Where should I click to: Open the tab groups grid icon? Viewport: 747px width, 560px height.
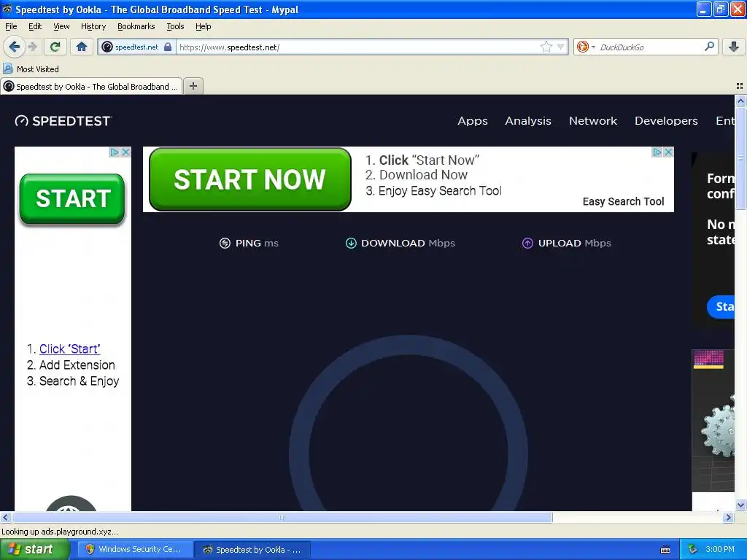coord(740,86)
